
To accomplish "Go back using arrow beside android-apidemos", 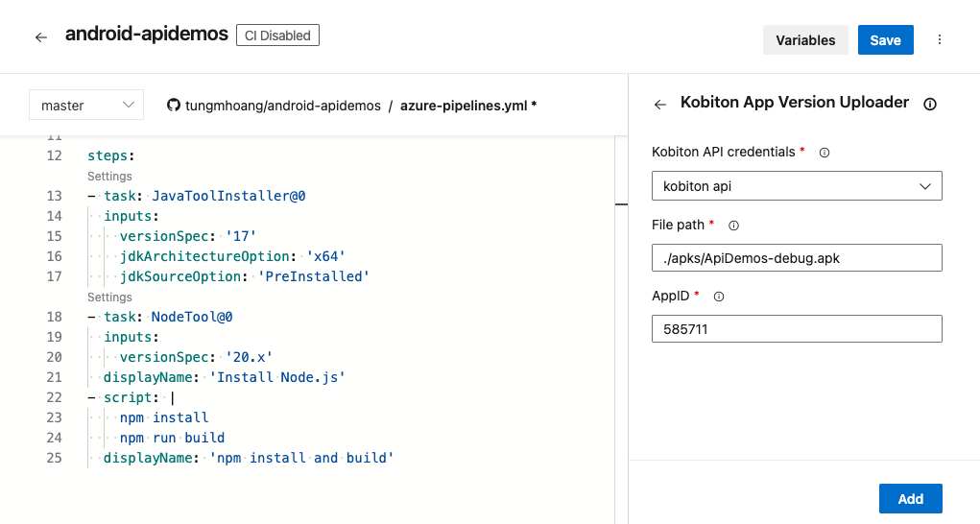I will click(x=41, y=37).
